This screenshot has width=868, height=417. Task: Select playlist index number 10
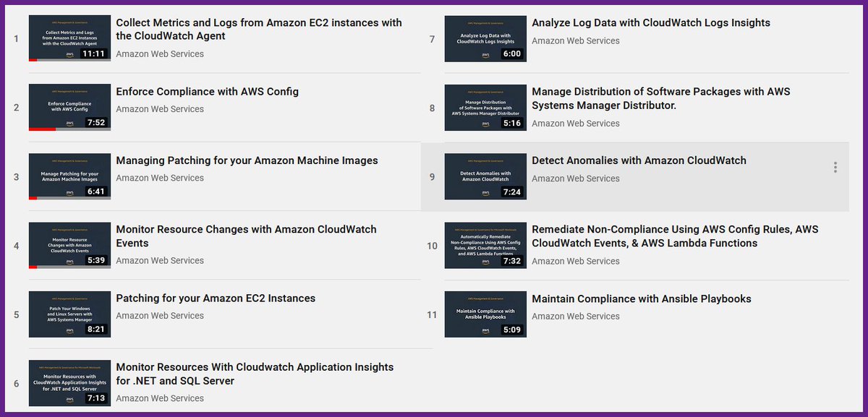pos(432,246)
